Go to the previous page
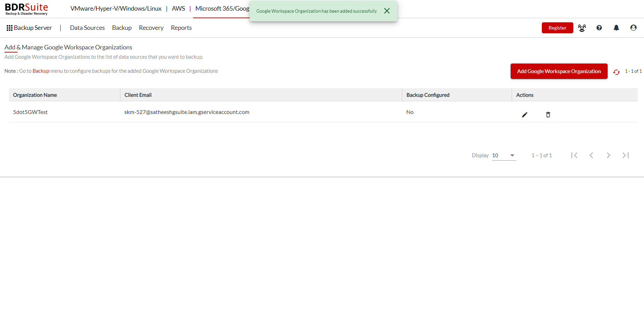644x313 pixels. click(x=591, y=155)
